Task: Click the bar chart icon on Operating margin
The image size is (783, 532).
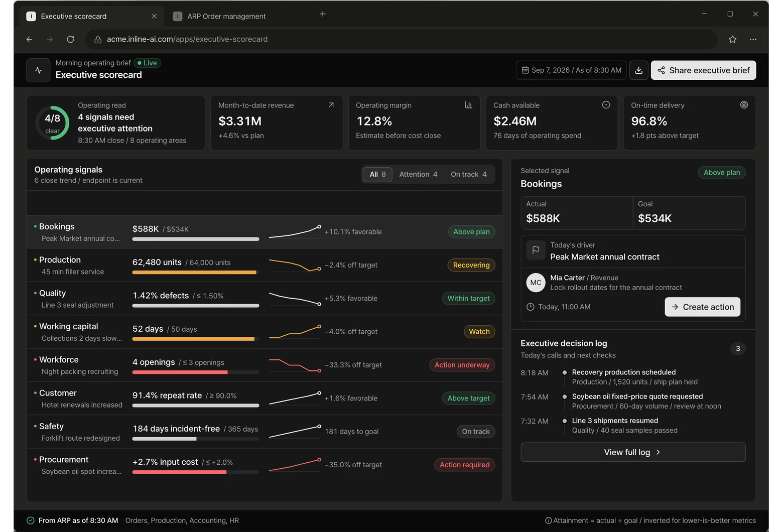Action: (468, 105)
